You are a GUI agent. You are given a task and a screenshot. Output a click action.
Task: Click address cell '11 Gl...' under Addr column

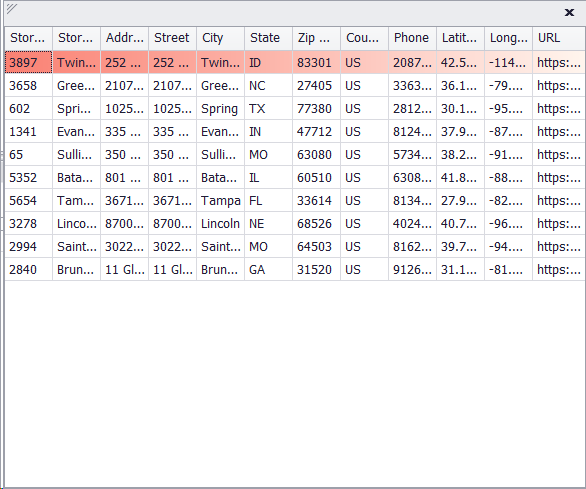point(124,270)
